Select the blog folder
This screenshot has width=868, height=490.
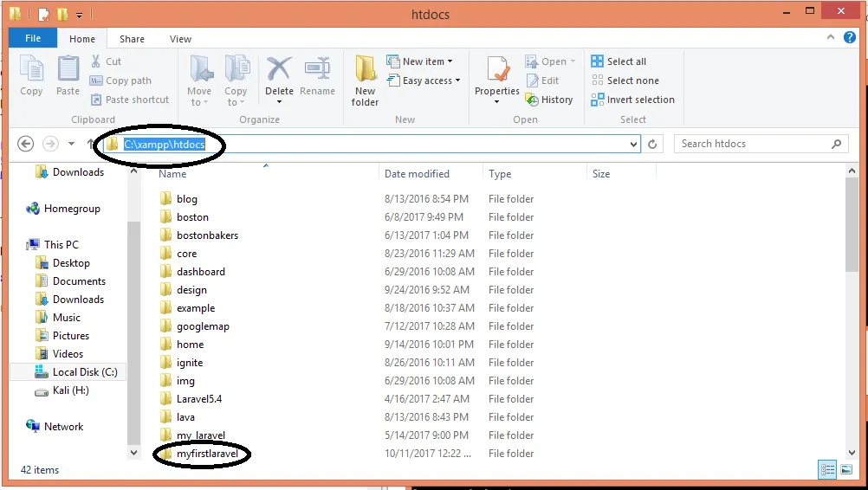pyautogui.click(x=186, y=199)
